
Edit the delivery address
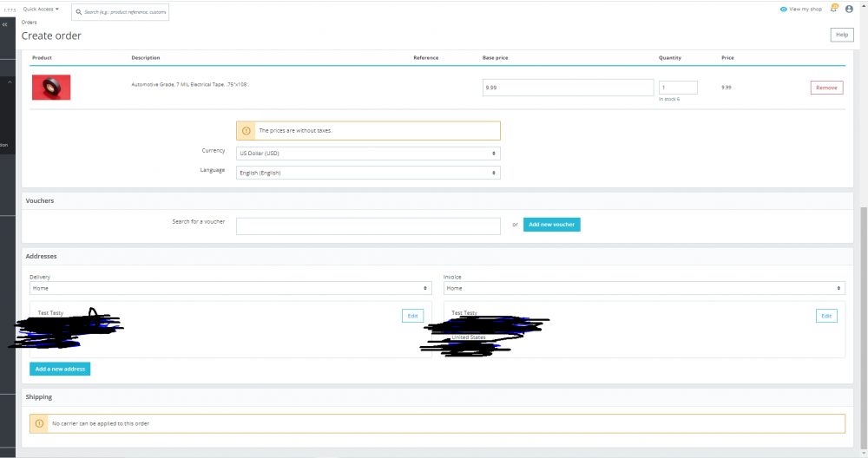tap(412, 316)
